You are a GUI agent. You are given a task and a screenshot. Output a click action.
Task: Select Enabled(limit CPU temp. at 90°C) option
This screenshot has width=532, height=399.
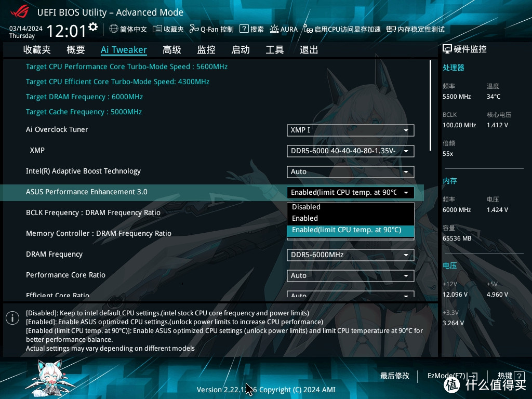pos(351,230)
